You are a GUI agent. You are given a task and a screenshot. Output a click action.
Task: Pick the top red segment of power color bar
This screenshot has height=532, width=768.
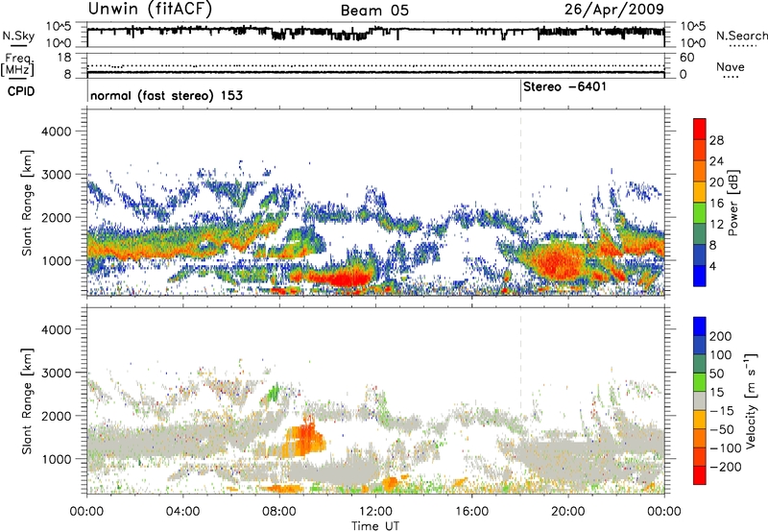pos(700,129)
